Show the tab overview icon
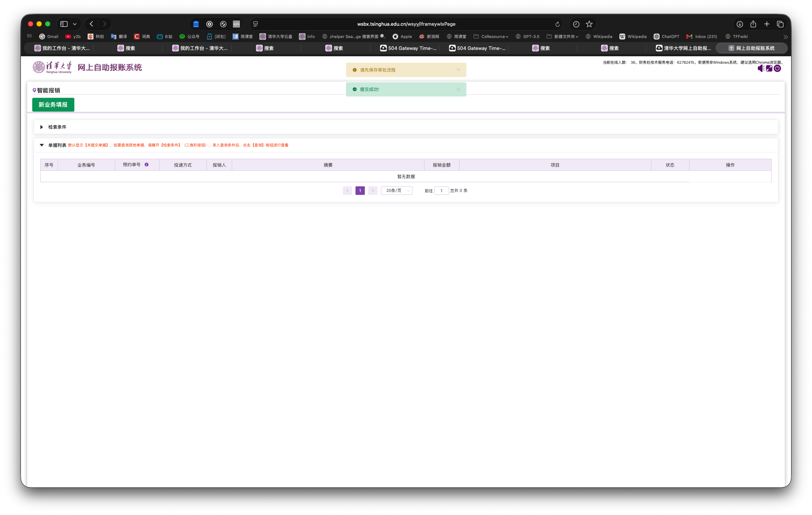This screenshot has width=812, height=515. point(780,24)
